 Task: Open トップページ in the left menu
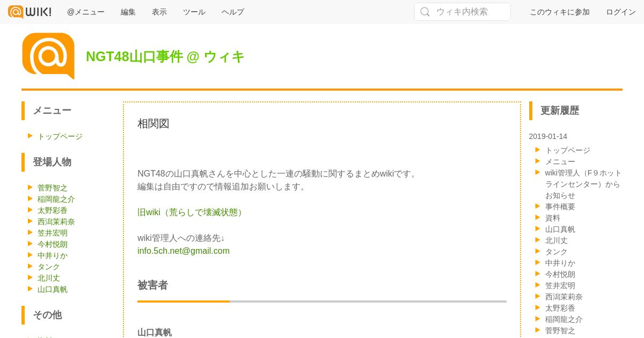pos(60,136)
